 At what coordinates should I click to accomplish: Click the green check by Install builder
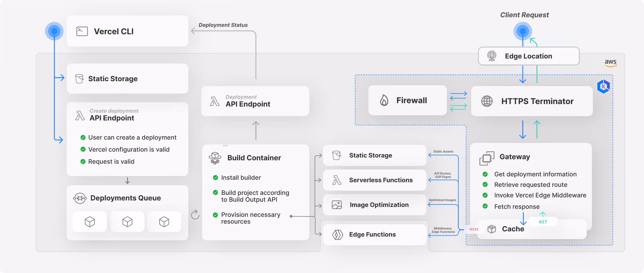pyautogui.click(x=215, y=178)
